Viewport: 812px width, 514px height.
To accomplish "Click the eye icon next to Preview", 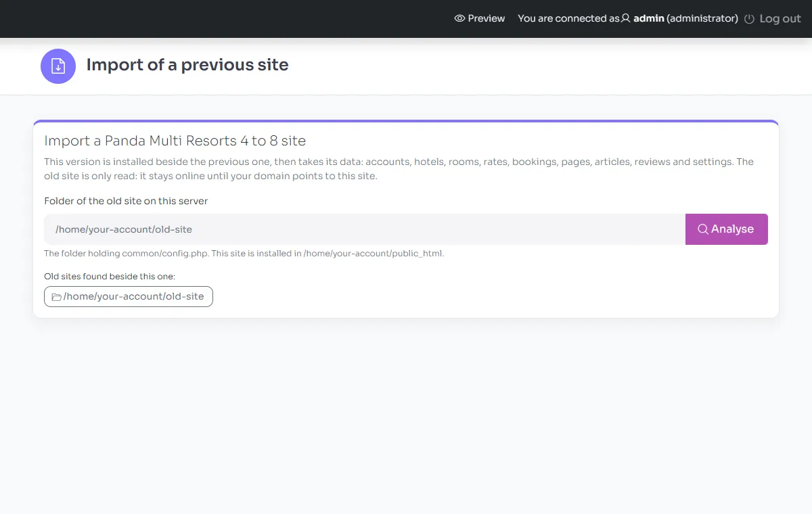I will (459, 19).
